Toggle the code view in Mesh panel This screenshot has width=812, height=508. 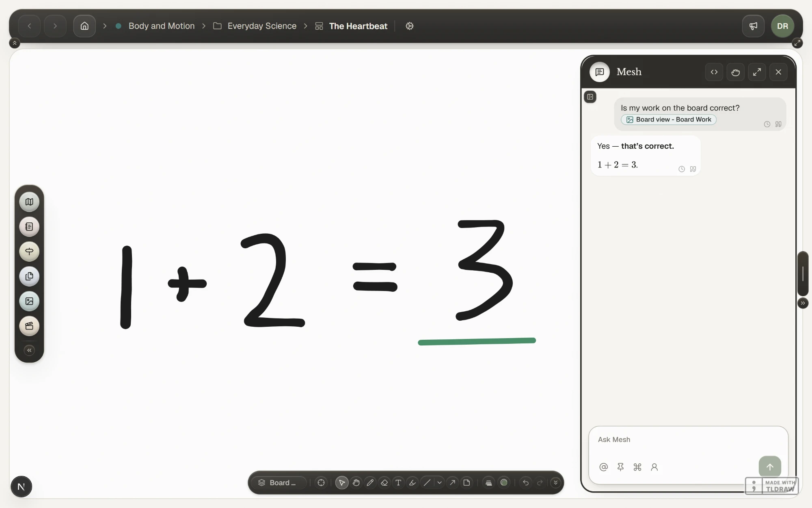[714, 72]
